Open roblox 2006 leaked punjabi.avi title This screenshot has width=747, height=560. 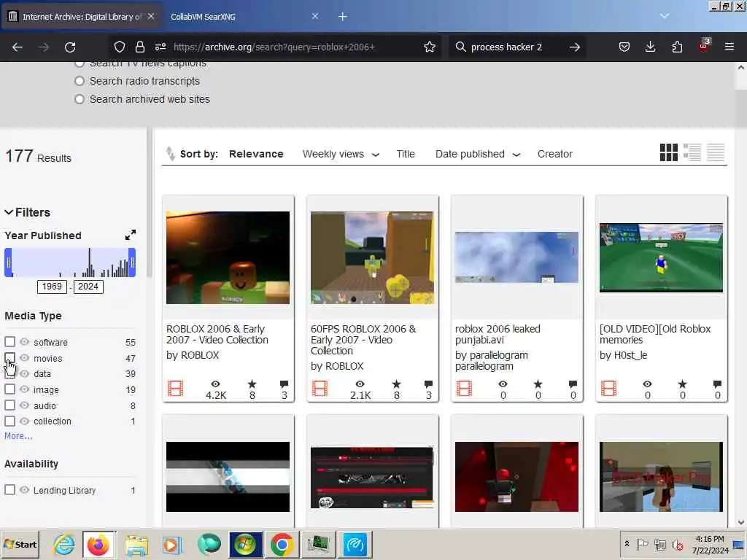498,334
